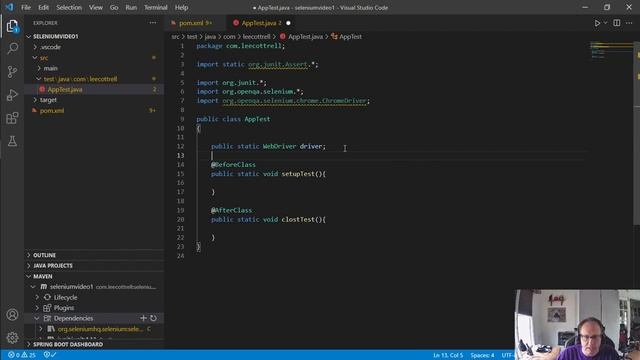640x360 pixels.
Task: Refresh Maven Dependencies with reload icon
Action: 153,318
